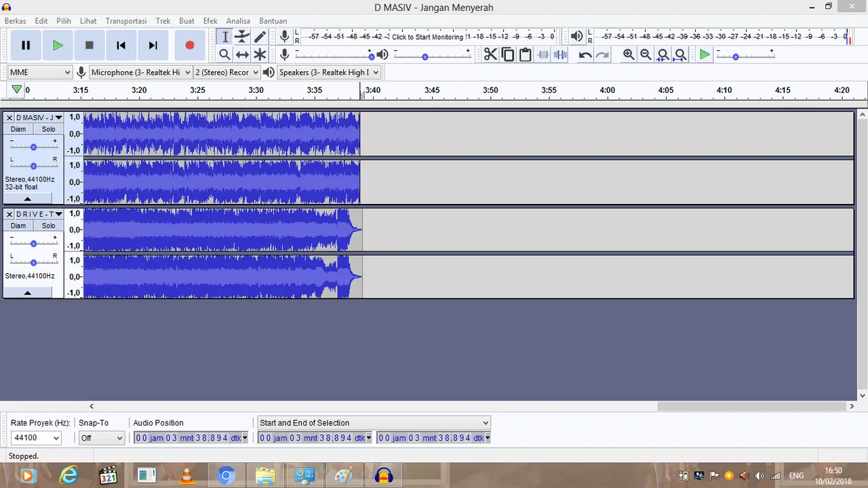This screenshot has height=488, width=868.
Task: Click the DRIVE track pan slider
Action: pyautogui.click(x=33, y=262)
